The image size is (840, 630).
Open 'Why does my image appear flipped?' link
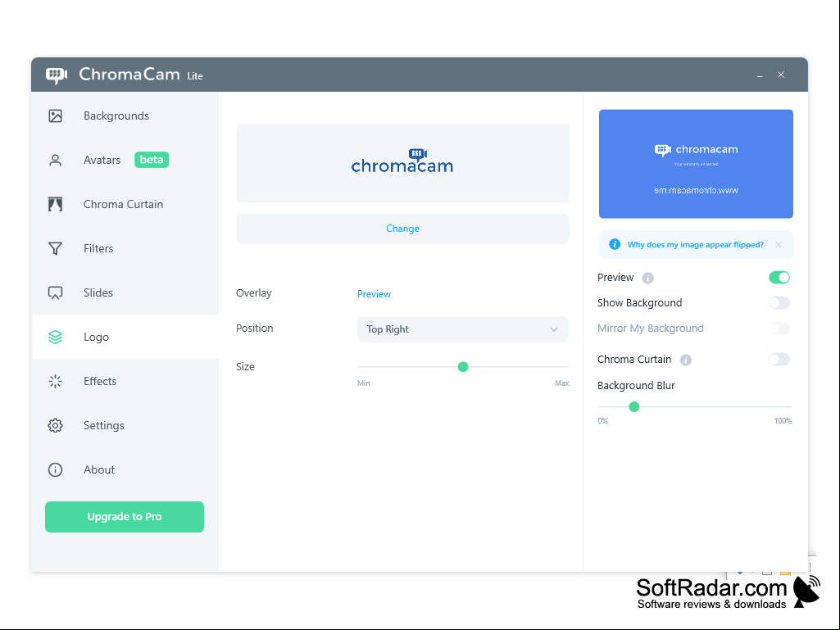[696, 245]
